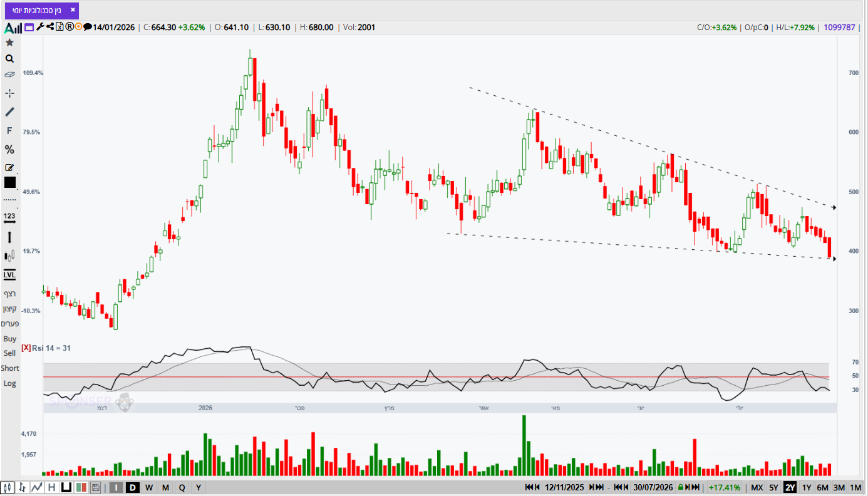Switch to line chart type
The image size is (868, 496).
coord(37,487)
